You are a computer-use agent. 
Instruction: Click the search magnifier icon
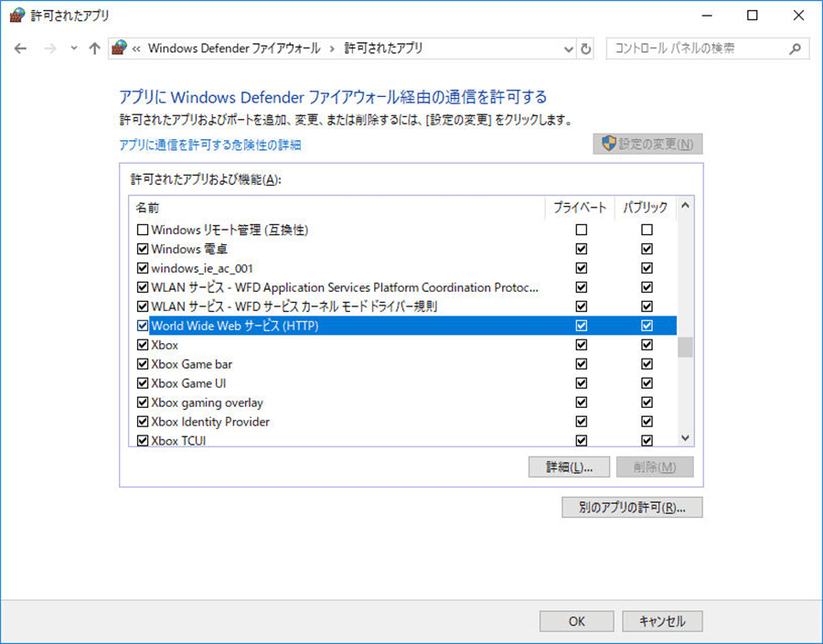[x=796, y=48]
